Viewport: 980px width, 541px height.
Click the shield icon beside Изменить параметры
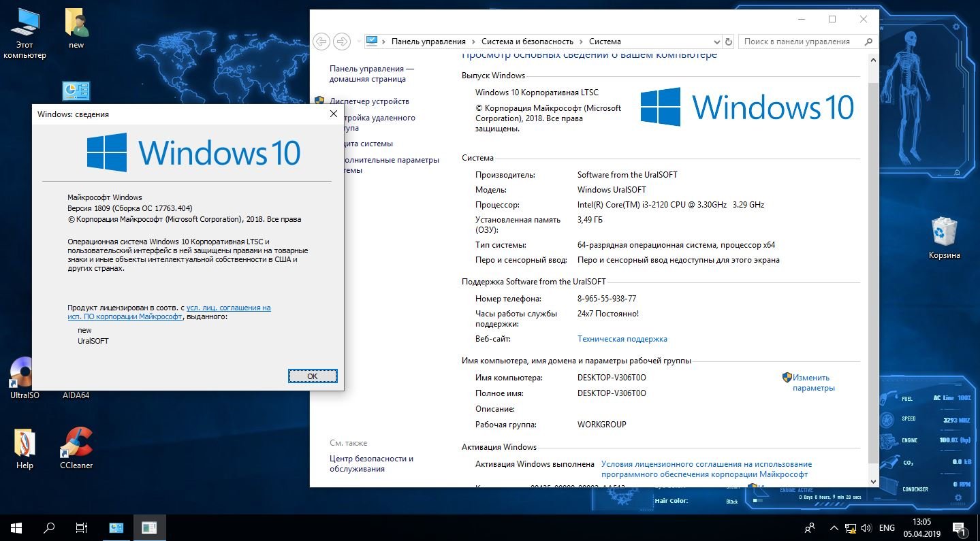coord(787,377)
